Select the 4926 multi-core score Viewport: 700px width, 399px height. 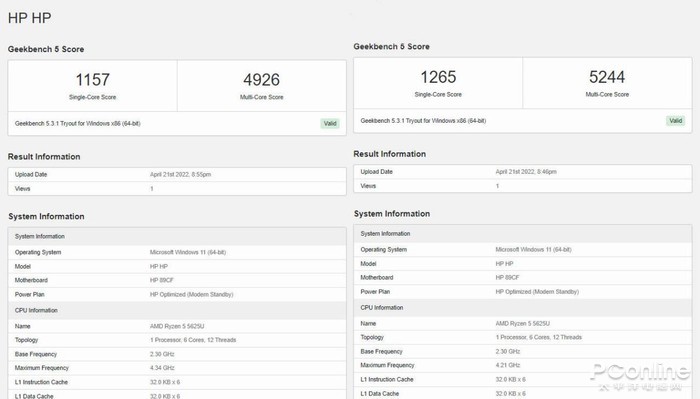261,80
